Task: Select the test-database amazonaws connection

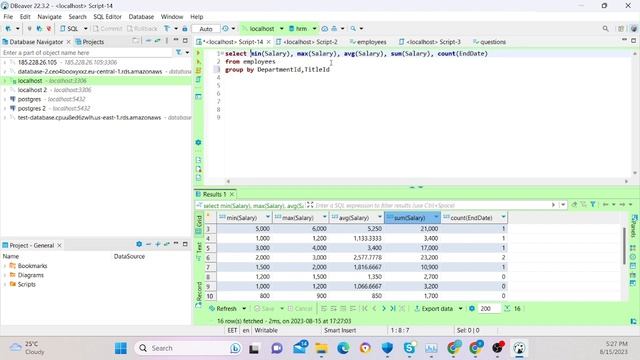Action: click(90, 118)
